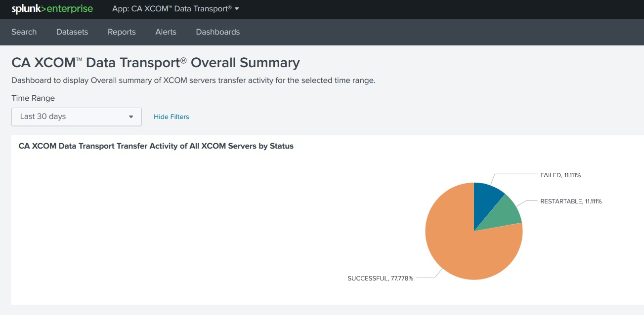Go to the Search tab
This screenshot has width=644, height=315.
coord(24,32)
